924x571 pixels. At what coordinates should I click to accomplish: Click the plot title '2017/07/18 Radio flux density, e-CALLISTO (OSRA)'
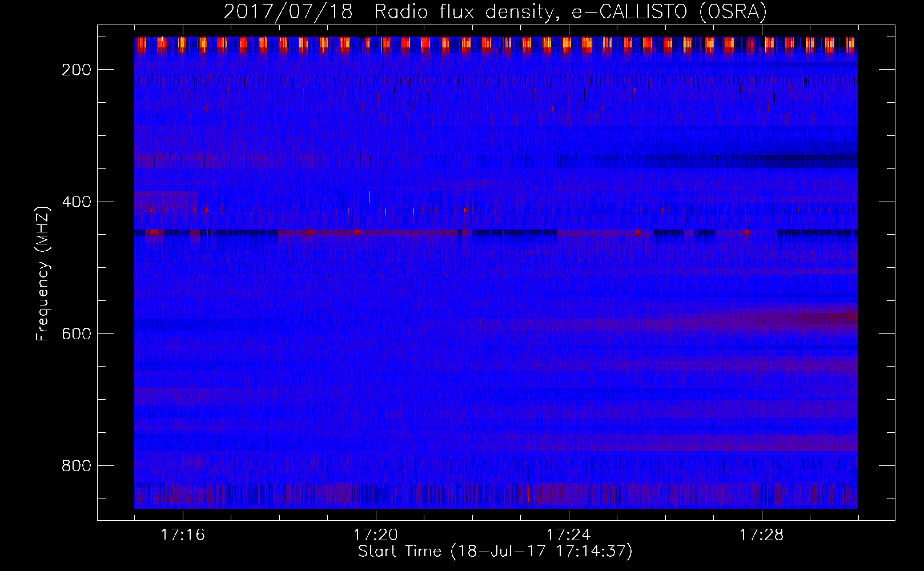point(495,11)
